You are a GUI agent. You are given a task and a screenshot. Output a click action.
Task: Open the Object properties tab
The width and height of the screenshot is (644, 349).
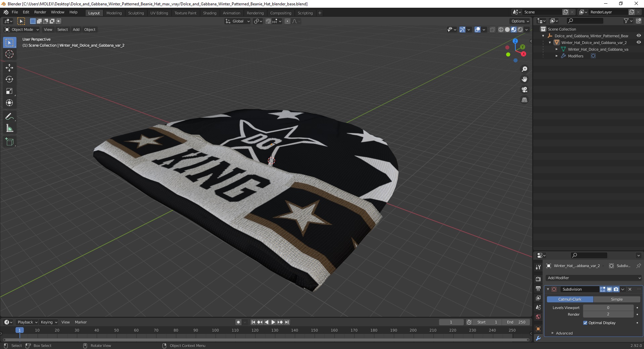pos(538,329)
